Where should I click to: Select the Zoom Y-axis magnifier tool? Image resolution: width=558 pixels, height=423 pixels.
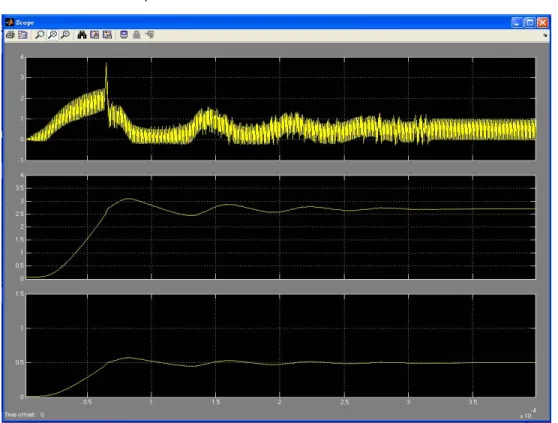coord(65,35)
